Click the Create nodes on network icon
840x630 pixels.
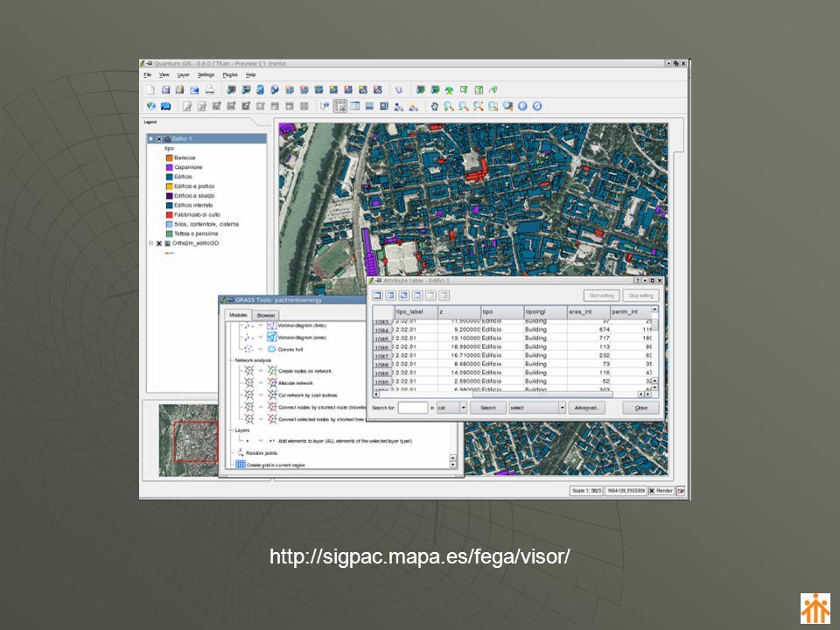click(272, 371)
